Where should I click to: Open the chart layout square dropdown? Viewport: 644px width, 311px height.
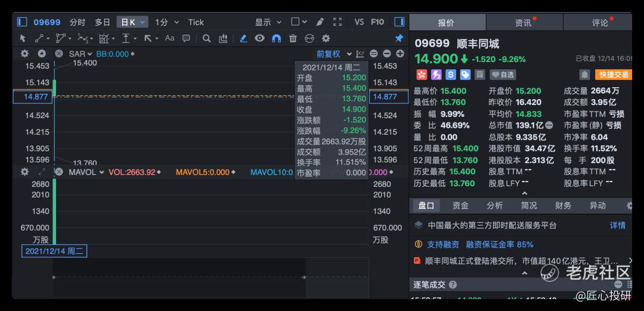point(299,22)
